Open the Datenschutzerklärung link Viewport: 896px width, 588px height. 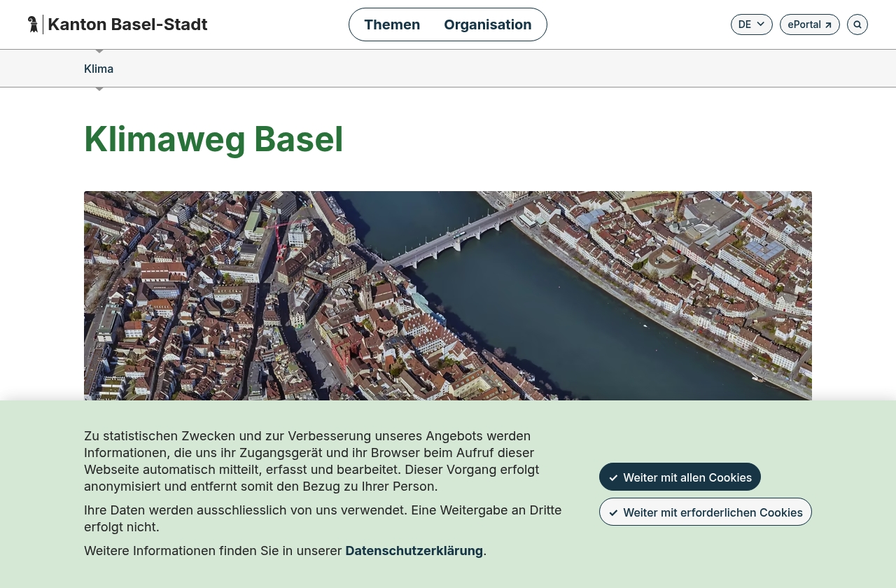point(414,550)
